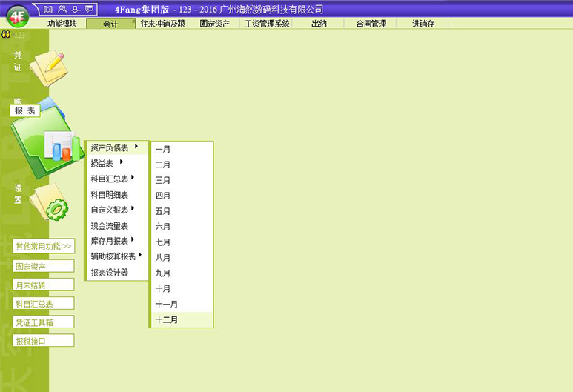Image resolution: width=573 pixels, height=392 pixels.
Task: Click the 月末结转 shortcut button
Action: coord(44,285)
